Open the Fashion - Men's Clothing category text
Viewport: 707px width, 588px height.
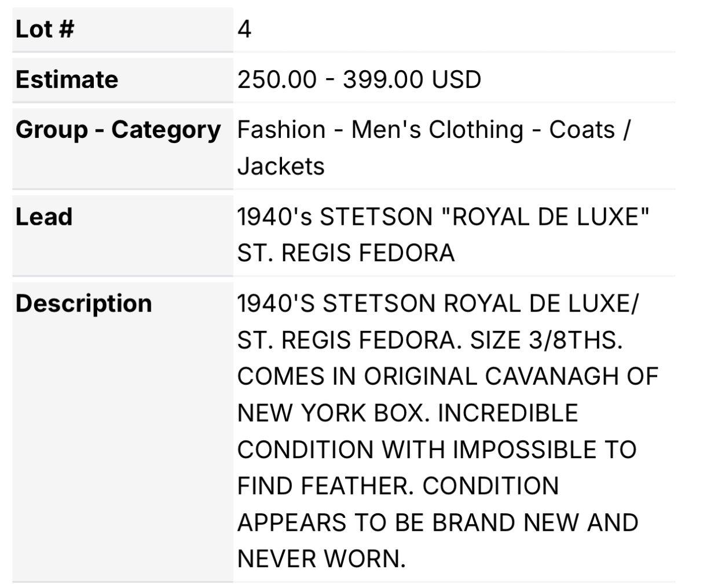(x=380, y=130)
